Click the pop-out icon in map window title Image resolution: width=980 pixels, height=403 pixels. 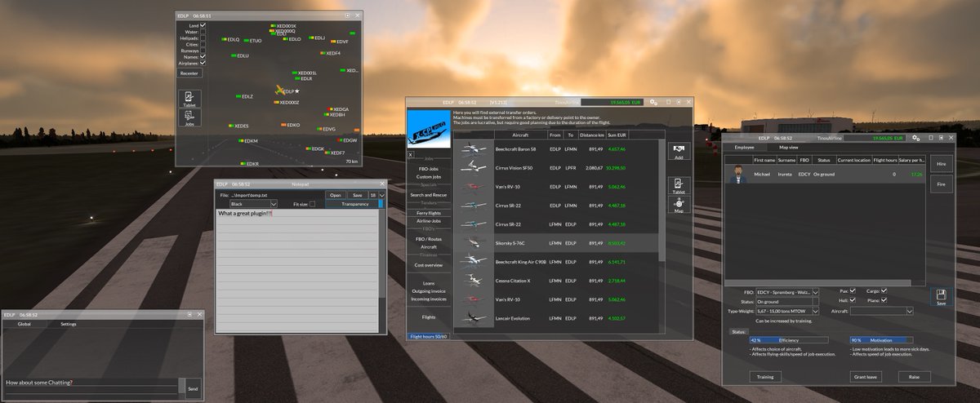[348, 15]
